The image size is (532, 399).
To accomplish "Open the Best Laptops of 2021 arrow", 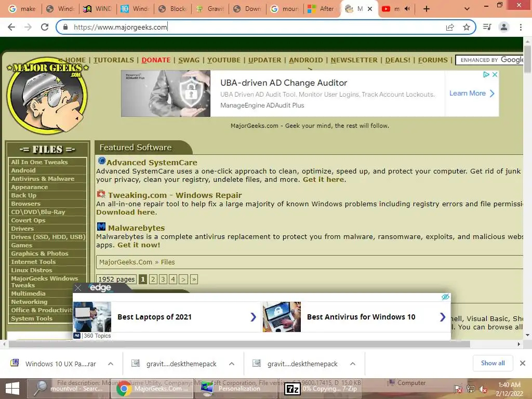I will click(253, 317).
